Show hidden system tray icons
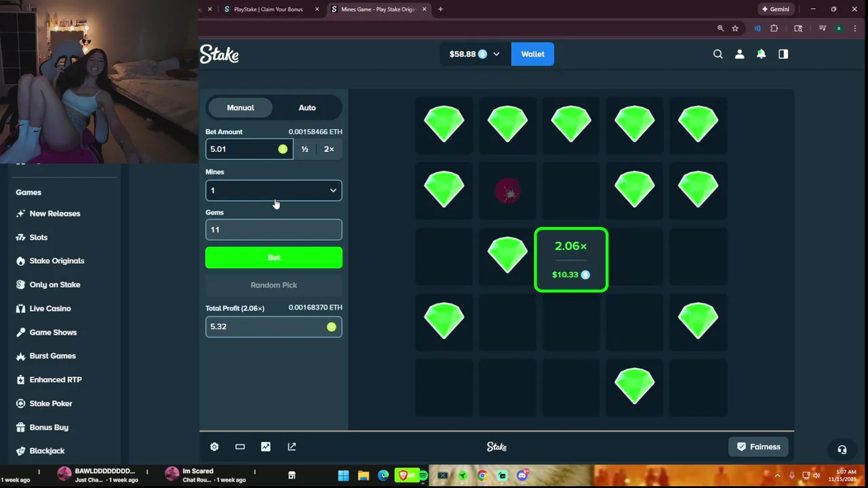 click(x=777, y=476)
